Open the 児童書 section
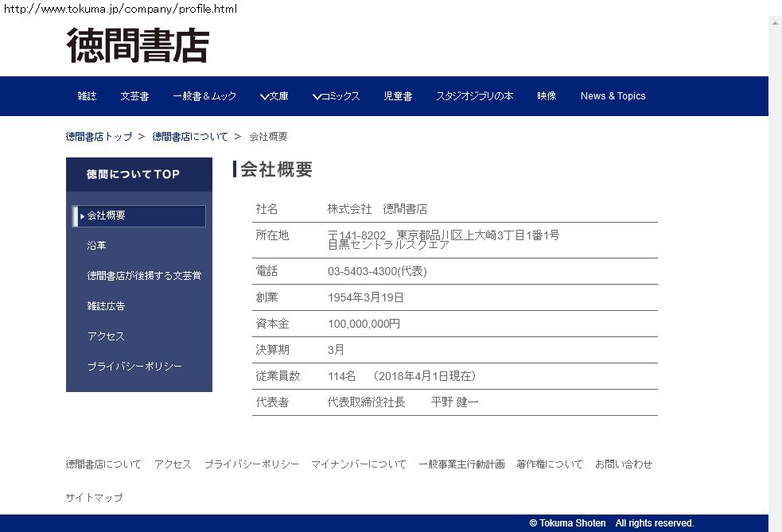782x532 pixels. (x=397, y=96)
